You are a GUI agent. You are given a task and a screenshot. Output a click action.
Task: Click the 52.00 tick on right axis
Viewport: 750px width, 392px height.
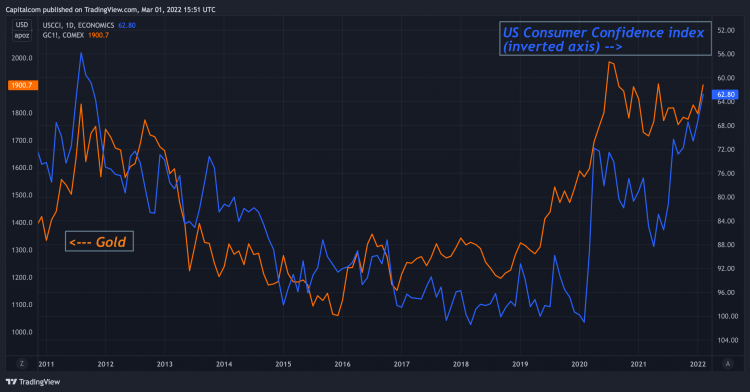pos(726,30)
